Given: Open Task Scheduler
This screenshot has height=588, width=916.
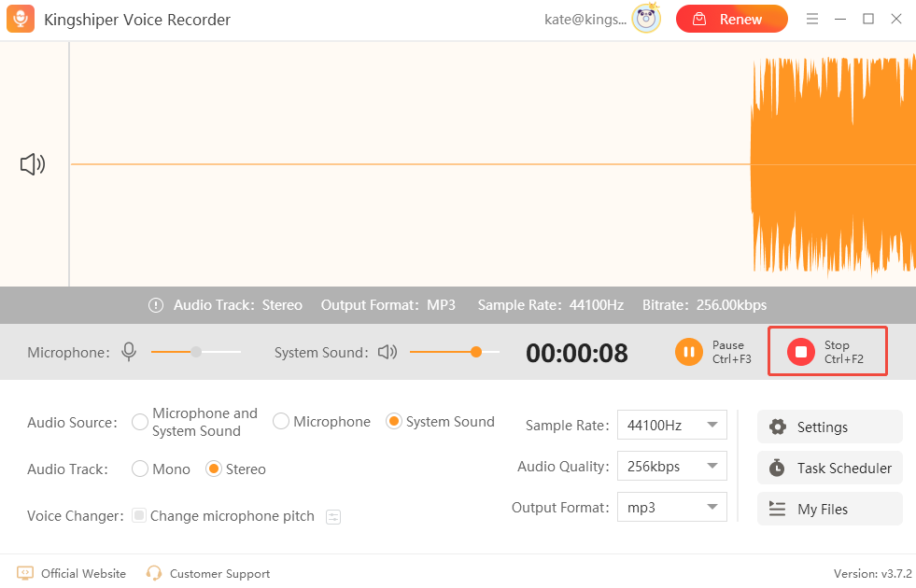Looking at the screenshot, I should pos(829,468).
